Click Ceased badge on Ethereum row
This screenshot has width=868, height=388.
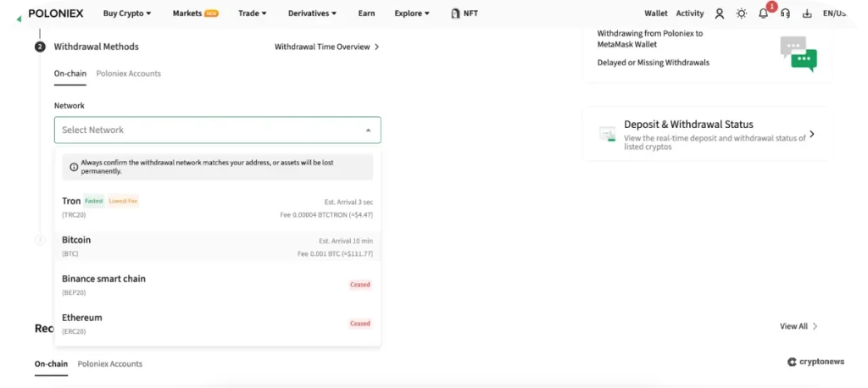click(359, 324)
